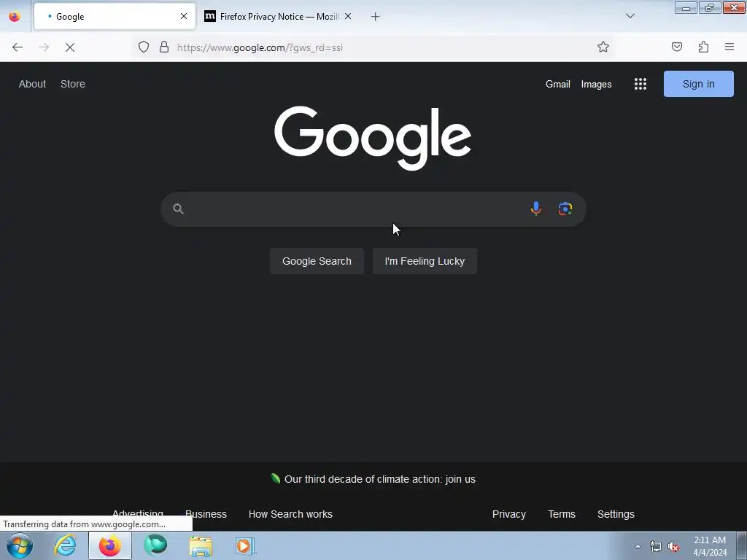
Task: Switch to the Google tab
Action: [x=115, y=16]
